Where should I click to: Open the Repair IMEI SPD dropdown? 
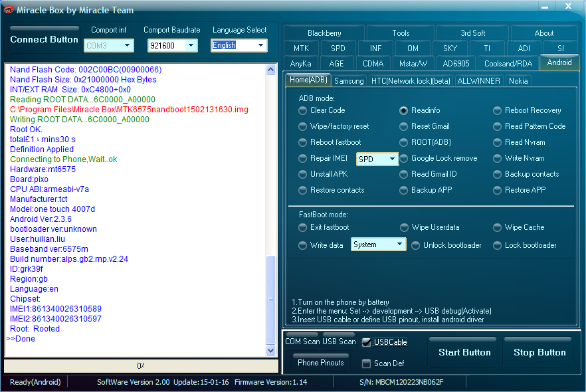[x=377, y=159]
